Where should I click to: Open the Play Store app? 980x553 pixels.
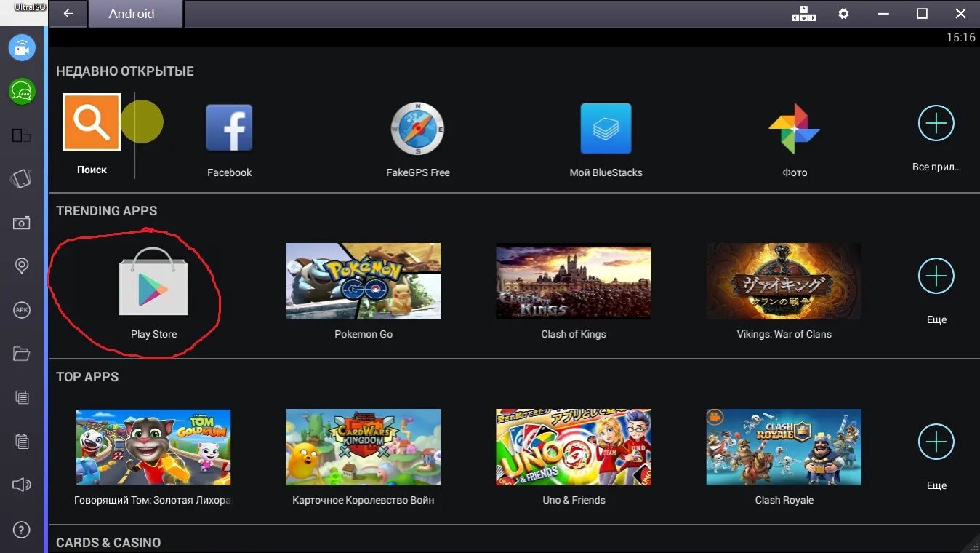click(153, 282)
